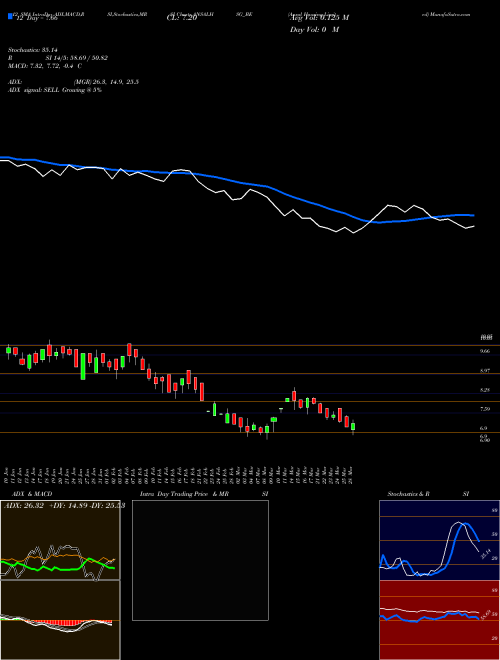
Task: Click the 9.66 price axis label
Action: coord(485,351)
